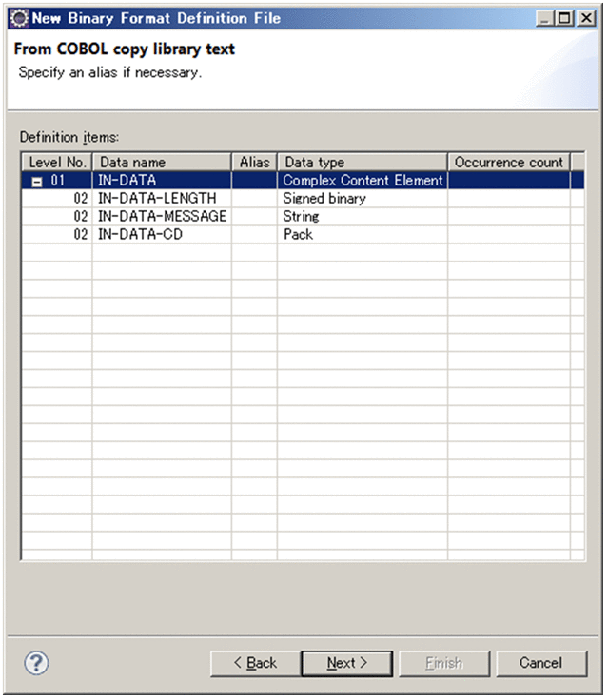This screenshot has height=700, width=608.
Task: Select the Data type column header
Action: tap(363, 162)
